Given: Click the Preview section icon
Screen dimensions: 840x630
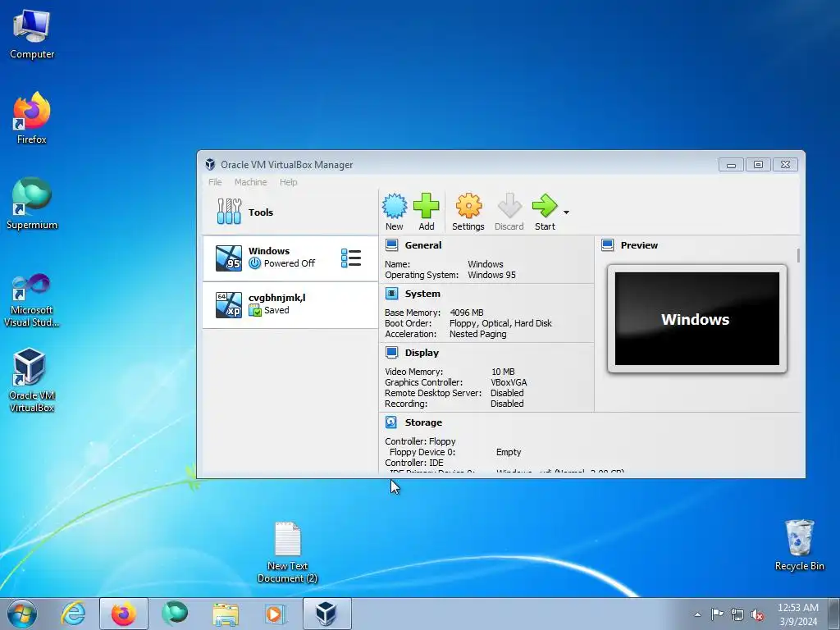Looking at the screenshot, I should coord(608,245).
